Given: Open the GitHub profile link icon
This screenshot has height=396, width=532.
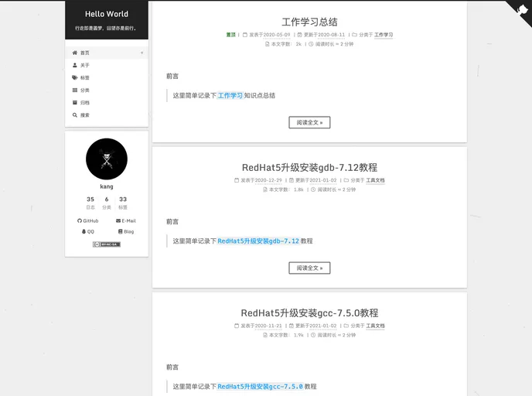Looking at the screenshot, I should [80, 220].
